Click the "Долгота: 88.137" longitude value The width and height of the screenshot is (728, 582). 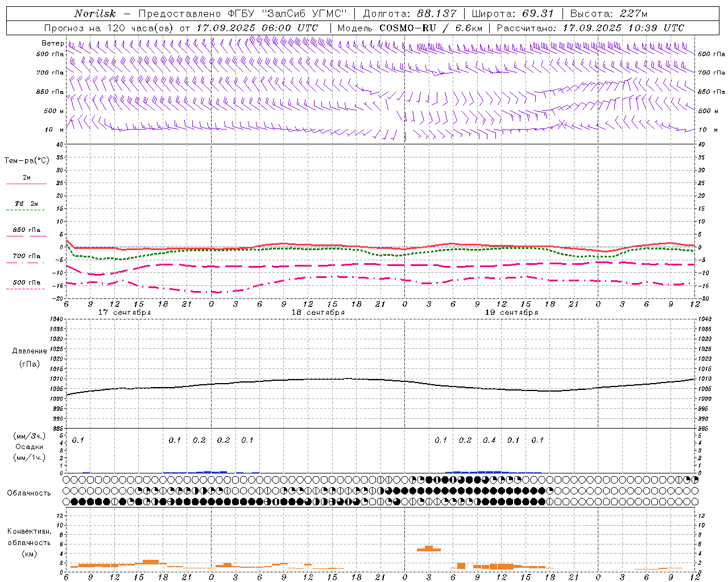point(409,14)
